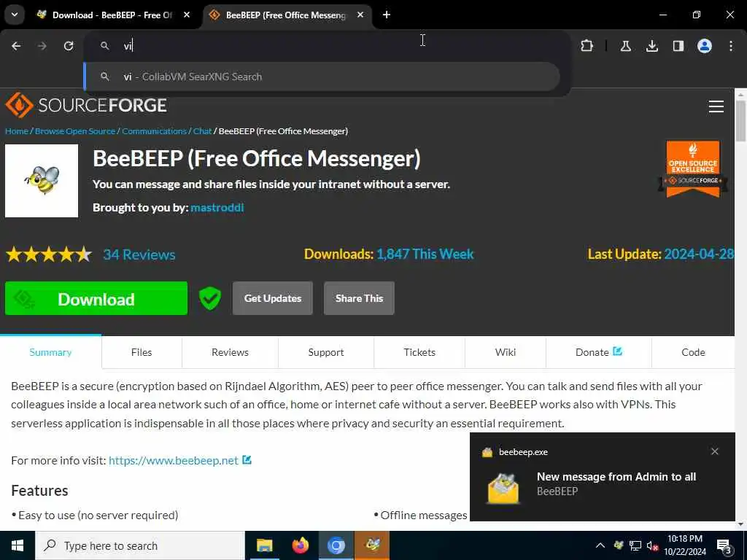This screenshot has width=747, height=560.
Task: Open the Windows Start menu
Action: point(18,545)
